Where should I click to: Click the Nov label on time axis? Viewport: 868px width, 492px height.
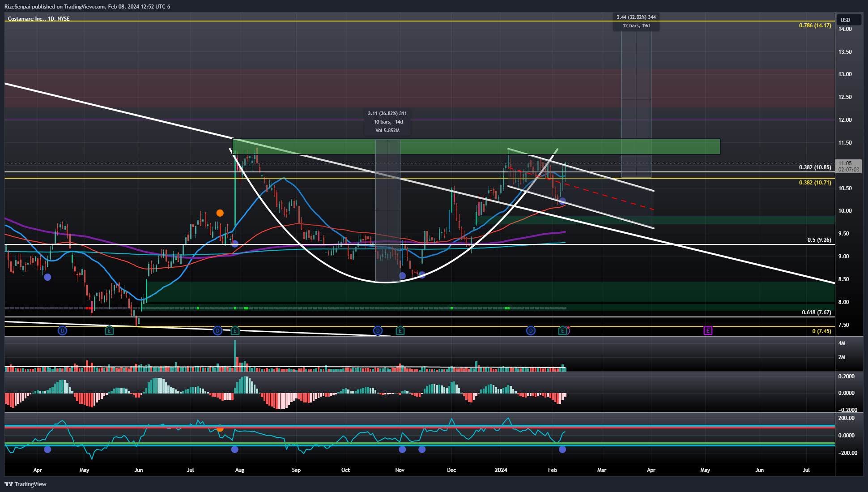400,470
